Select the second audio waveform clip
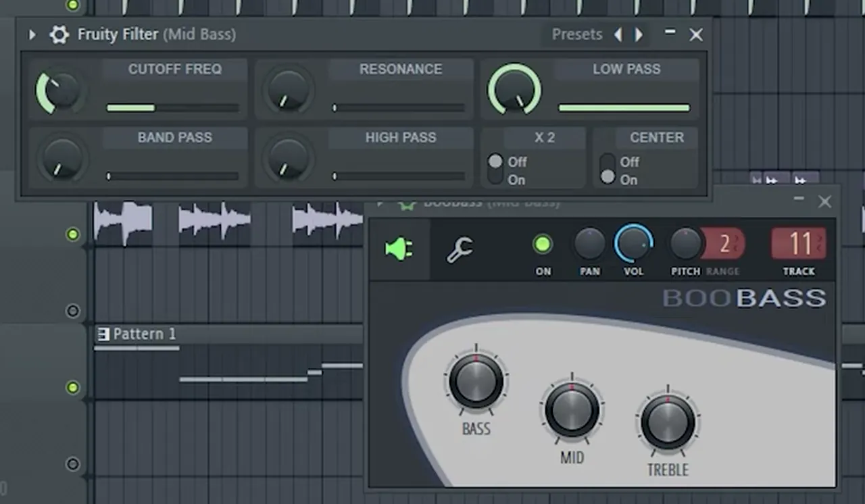Screen dimensions: 865x504 pos(215,223)
